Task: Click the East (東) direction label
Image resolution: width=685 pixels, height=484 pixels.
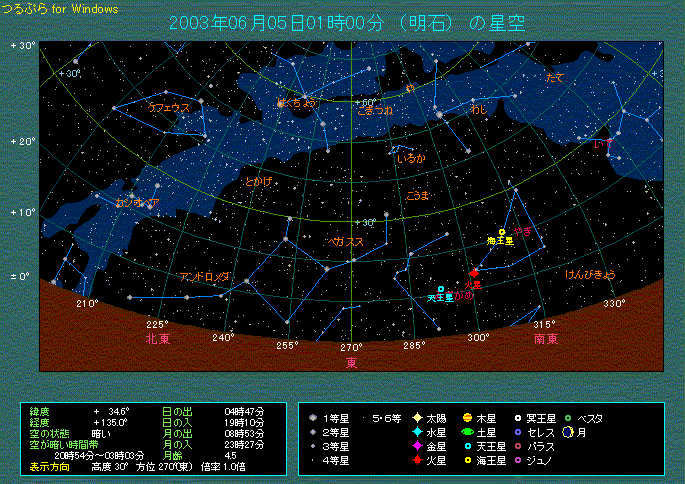Action: 351,362
